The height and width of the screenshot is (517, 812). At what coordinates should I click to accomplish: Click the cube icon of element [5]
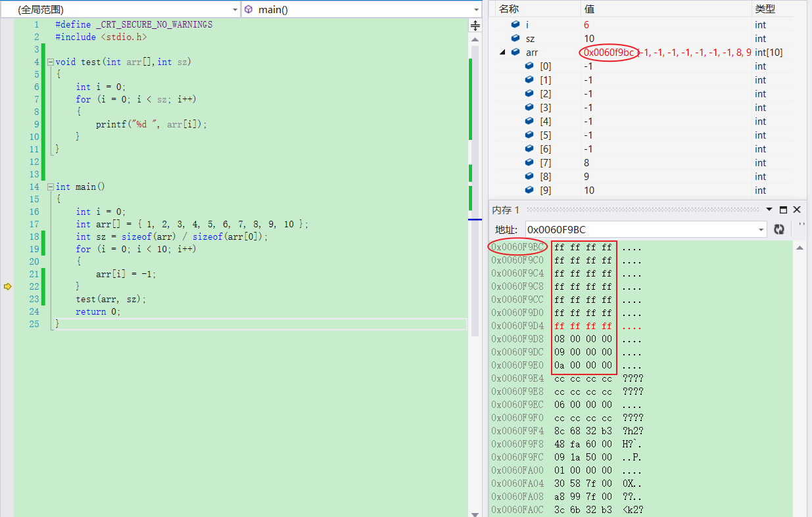pyautogui.click(x=529, y=135)
